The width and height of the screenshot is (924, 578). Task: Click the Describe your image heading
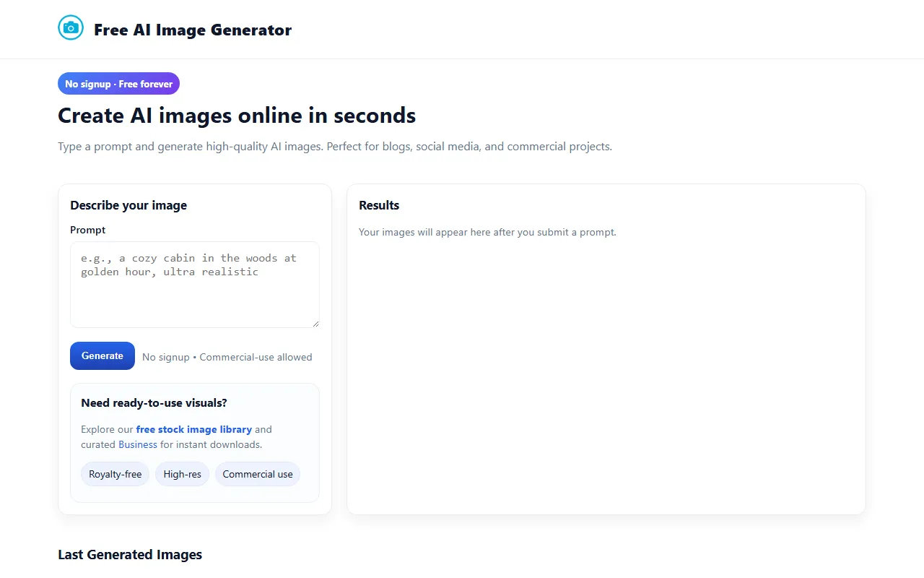pyautogui.click(x=128, y=205)
